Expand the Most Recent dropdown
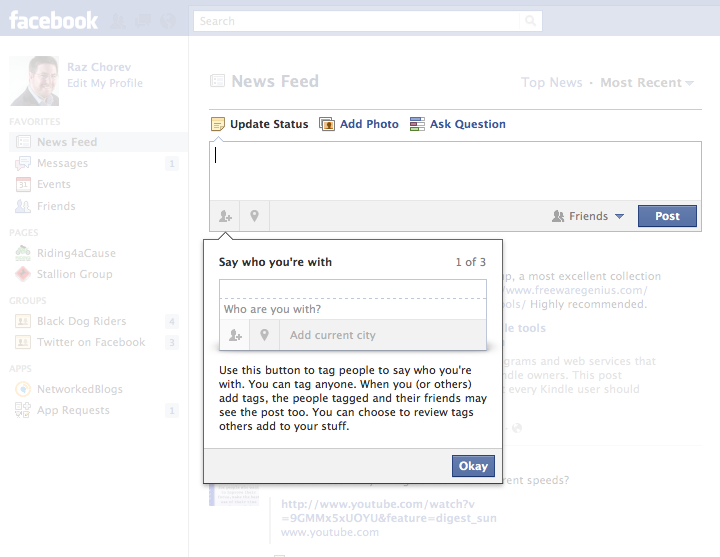 click(x=647, y=83)
